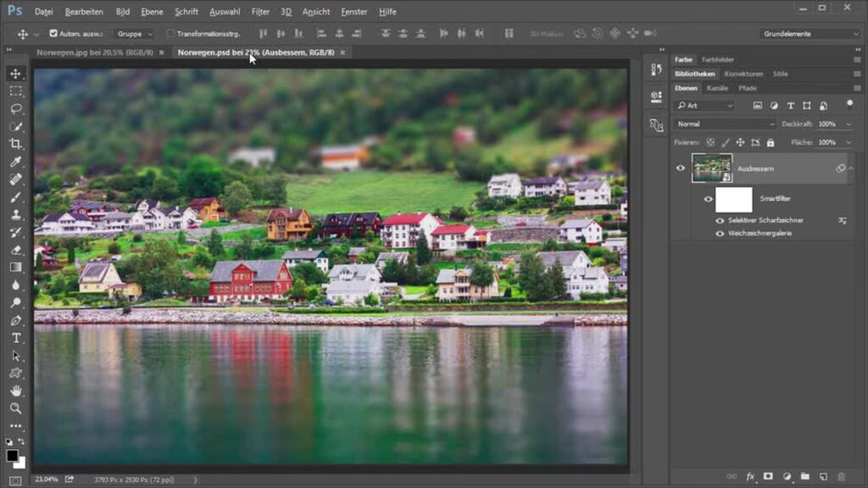Image resolution: width=868 pixels, height=488 pixels.
Task: Add a layer style with fx icon
Action: (750, 477)
